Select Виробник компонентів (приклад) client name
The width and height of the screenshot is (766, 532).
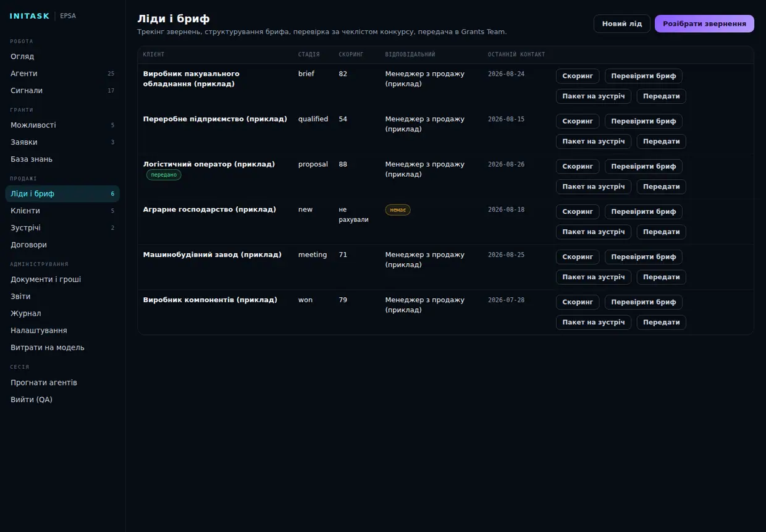210,300
